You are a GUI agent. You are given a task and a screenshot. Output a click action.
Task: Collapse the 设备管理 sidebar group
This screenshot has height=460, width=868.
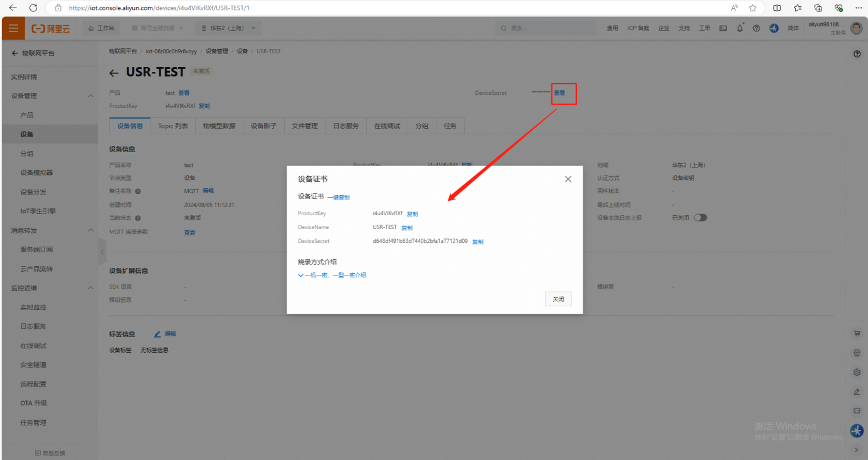click(90, 96)
